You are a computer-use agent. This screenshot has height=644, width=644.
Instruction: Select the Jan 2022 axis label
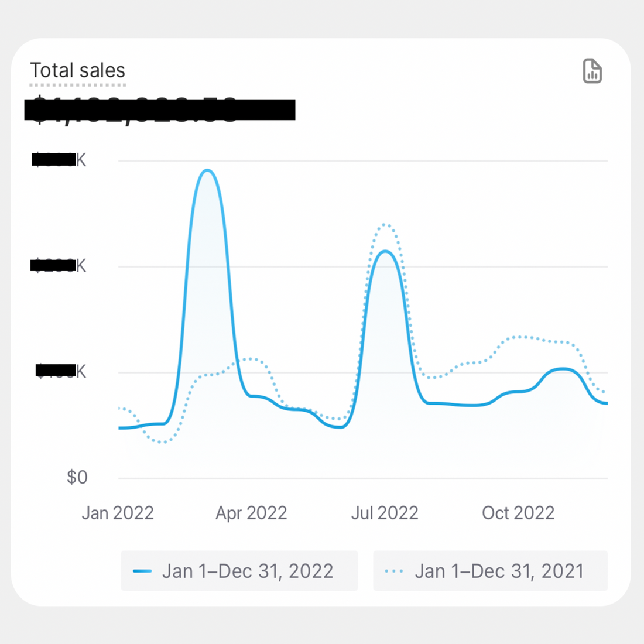coord(118,513)
